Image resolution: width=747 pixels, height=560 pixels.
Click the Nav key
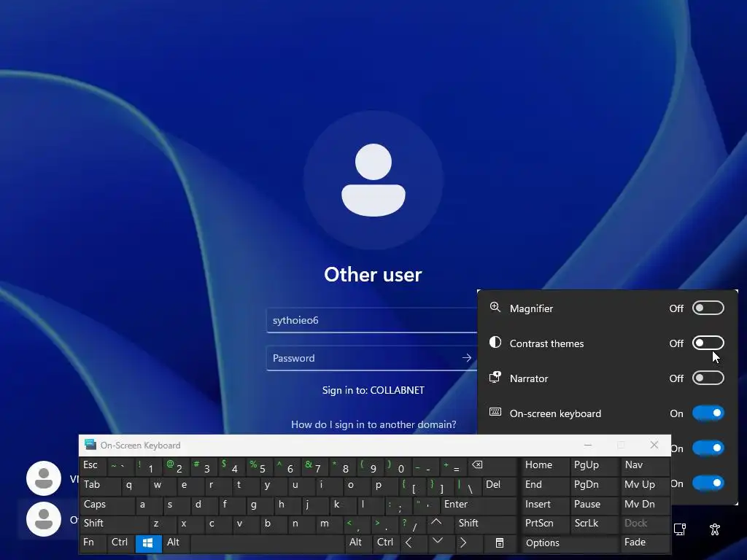click(645, 466)
